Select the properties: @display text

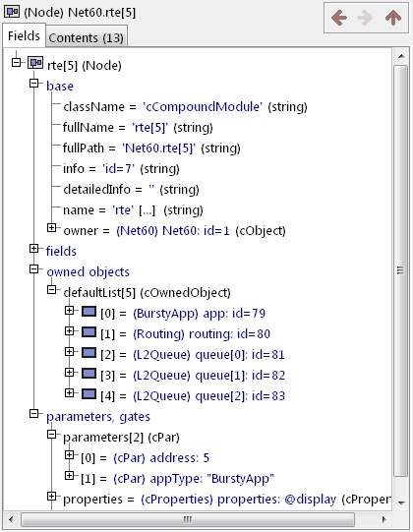tap(276, 500)
